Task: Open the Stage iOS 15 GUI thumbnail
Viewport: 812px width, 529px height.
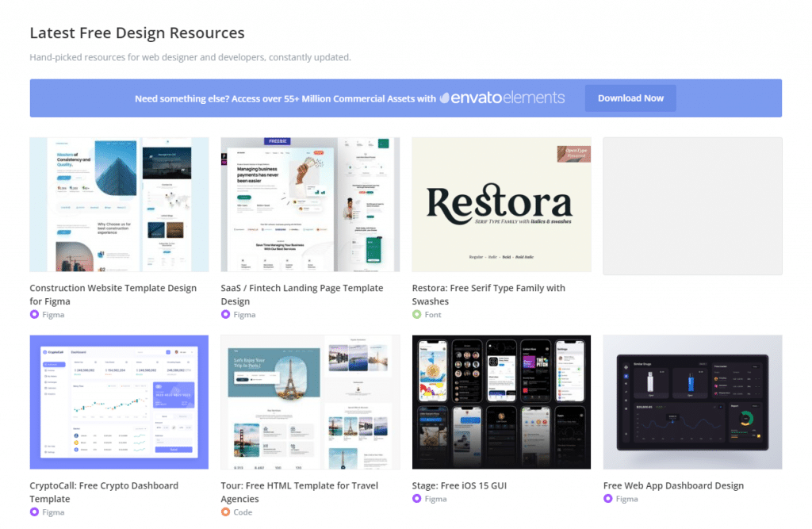Action: point(501,402)
